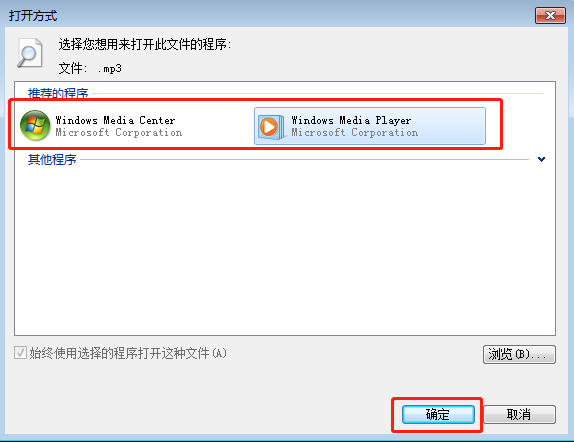Viewport: 574px width, 442px height.
Task: Choose the Windows Media Center program name
Action: tap(115, 120)
